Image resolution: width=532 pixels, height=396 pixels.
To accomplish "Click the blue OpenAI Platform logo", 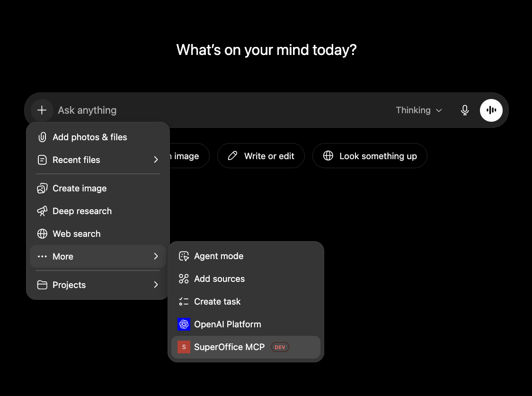I will (184, 324).
